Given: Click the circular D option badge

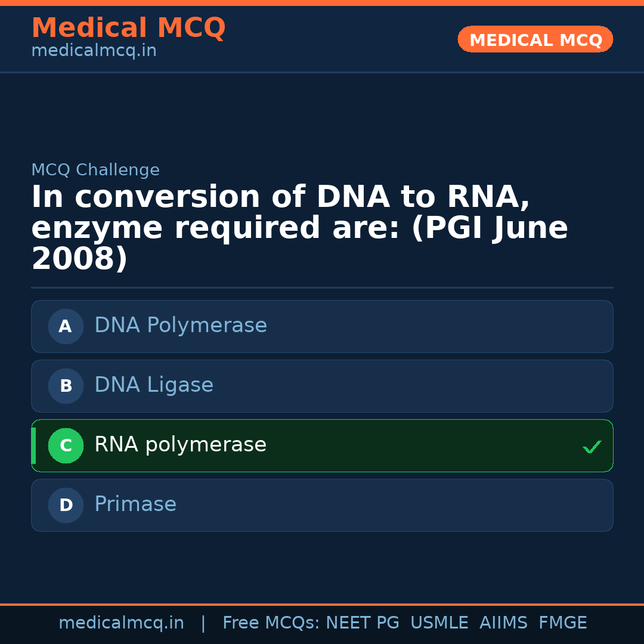Looking at the screenshot, I should tap(66, 505).
